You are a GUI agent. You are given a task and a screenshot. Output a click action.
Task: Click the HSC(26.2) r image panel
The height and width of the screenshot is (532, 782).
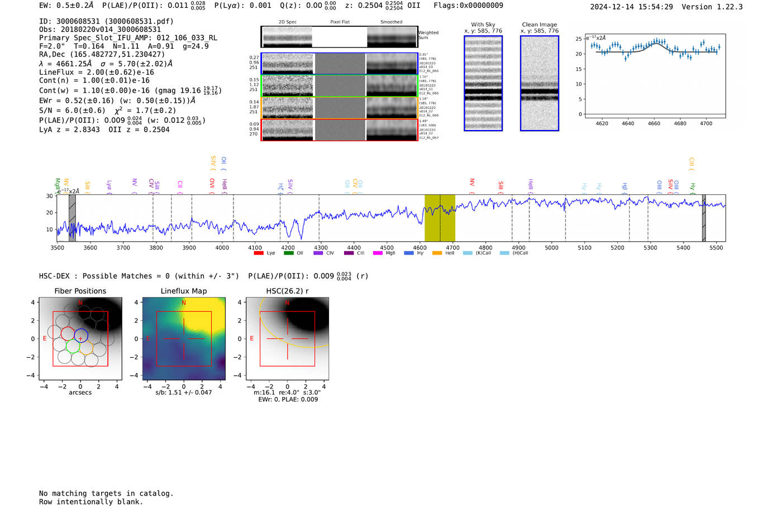(x=287, y=339)
